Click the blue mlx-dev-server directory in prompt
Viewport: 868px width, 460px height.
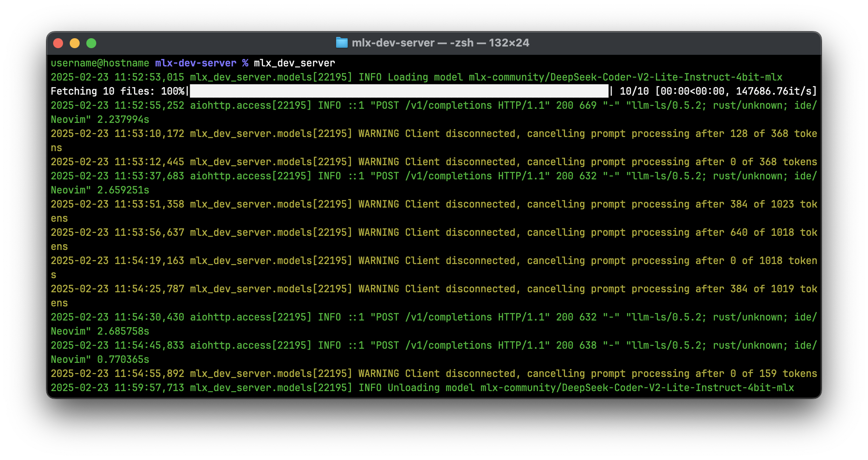pyautogui.click(x=196, y=63)
